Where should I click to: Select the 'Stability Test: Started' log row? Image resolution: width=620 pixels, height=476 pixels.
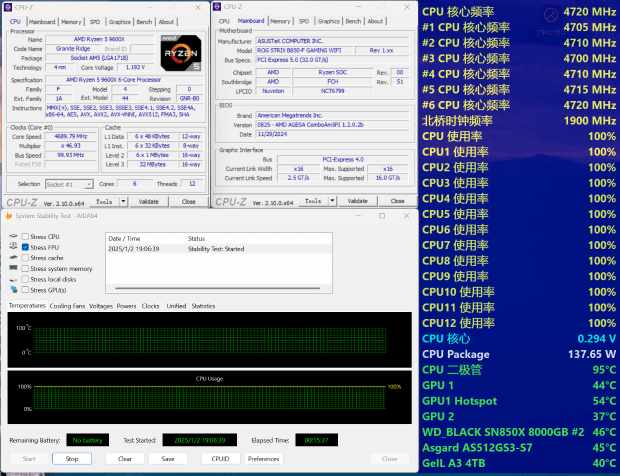219,249
